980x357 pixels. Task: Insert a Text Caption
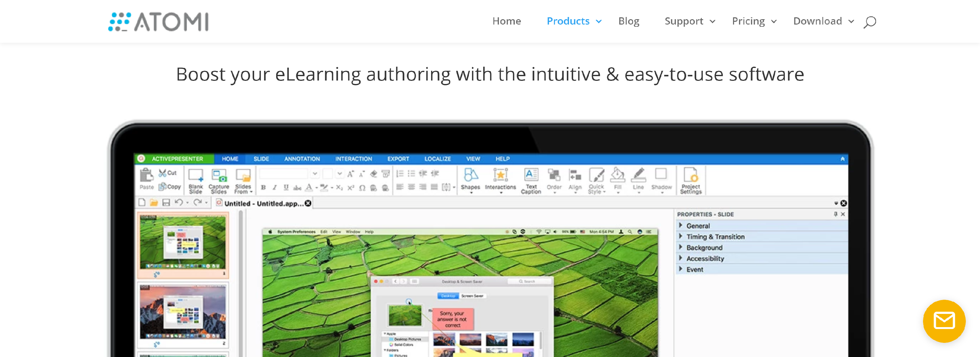531,181
